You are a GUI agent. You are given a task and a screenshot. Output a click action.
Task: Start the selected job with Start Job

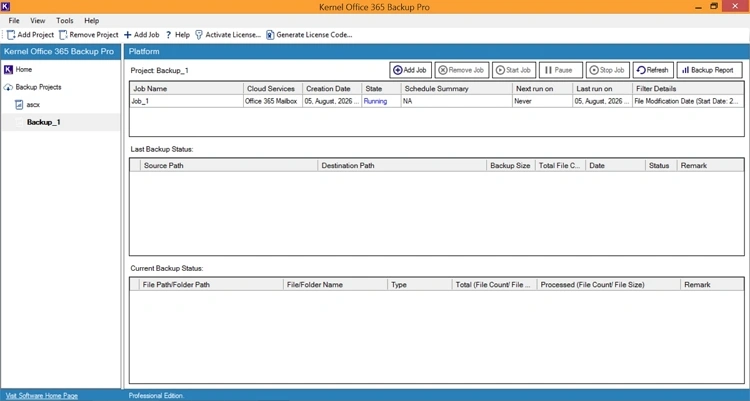tap(514, 70)
